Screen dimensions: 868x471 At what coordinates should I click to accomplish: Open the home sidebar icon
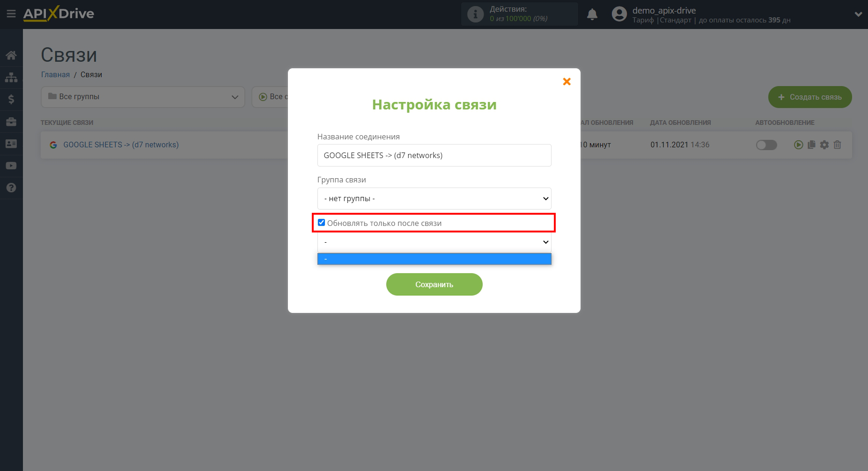pyautogui.click(x=11, y=55)
